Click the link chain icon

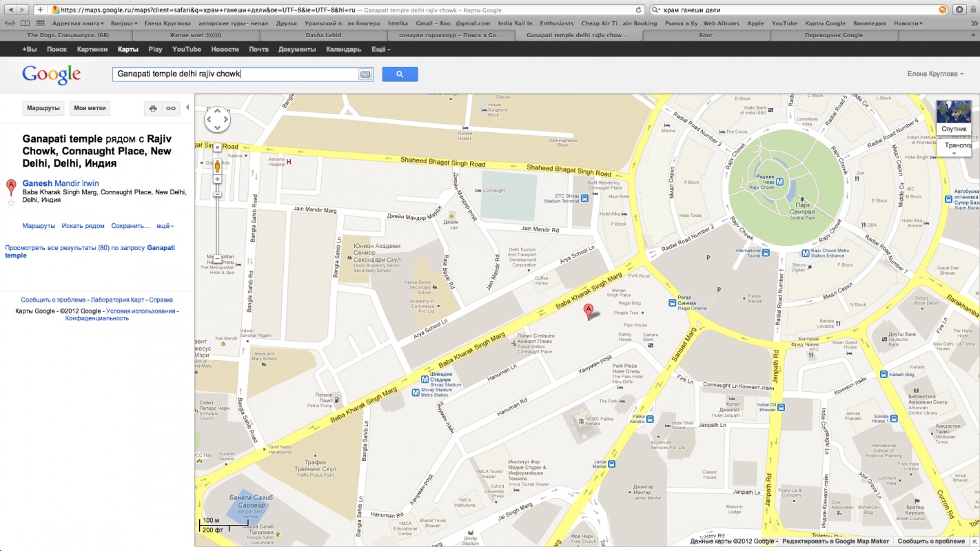pos(170,109)
